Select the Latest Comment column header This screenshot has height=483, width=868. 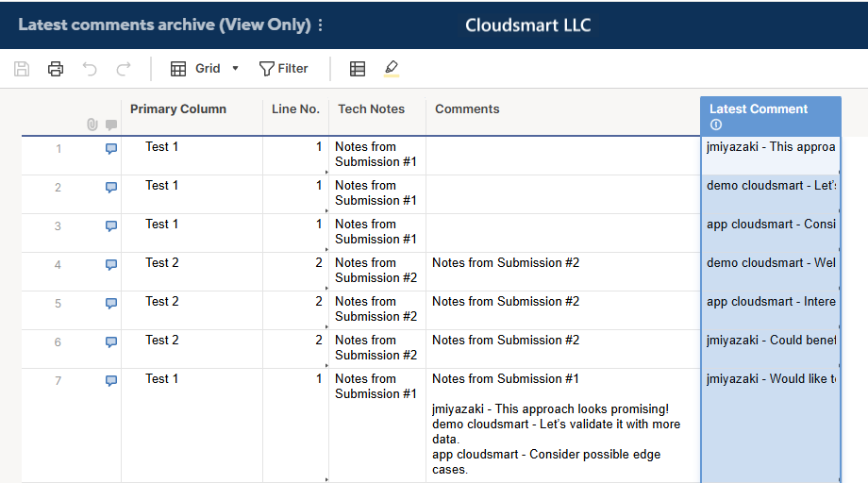coord(771,117)
